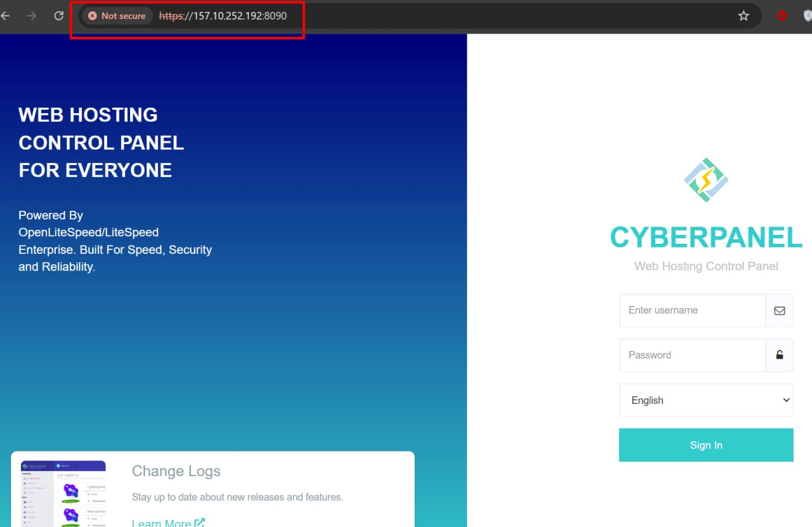Viewport: 812px width, 527px height.
Task: Click the envelope icon beside the username field
Action: point(779,310)
